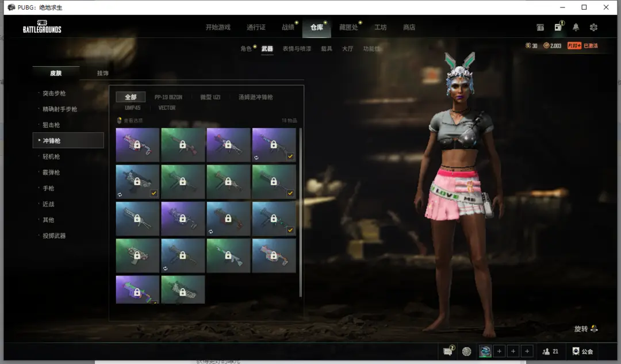Image resolution: width=621 pixels, height=364 pixels.
Task: Toggle the checkbox on second row's first skin
Action: pyautogui.click(x=154, y=193)
